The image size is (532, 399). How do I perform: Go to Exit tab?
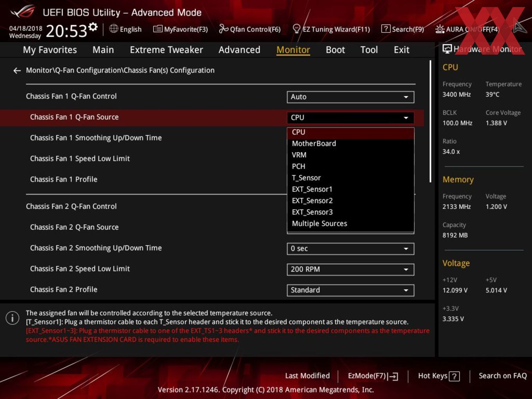click(x=401, y=50)
